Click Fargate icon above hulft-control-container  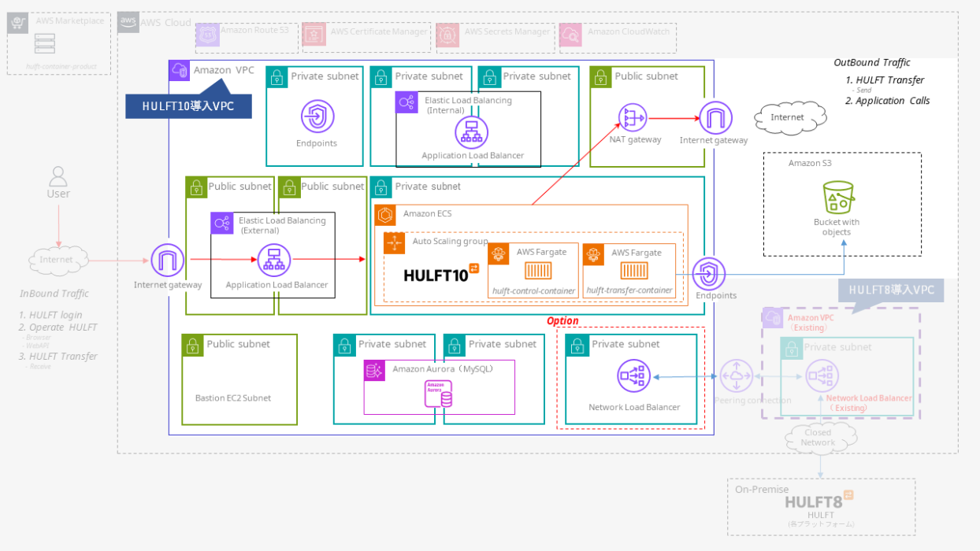tap(499, 253)
